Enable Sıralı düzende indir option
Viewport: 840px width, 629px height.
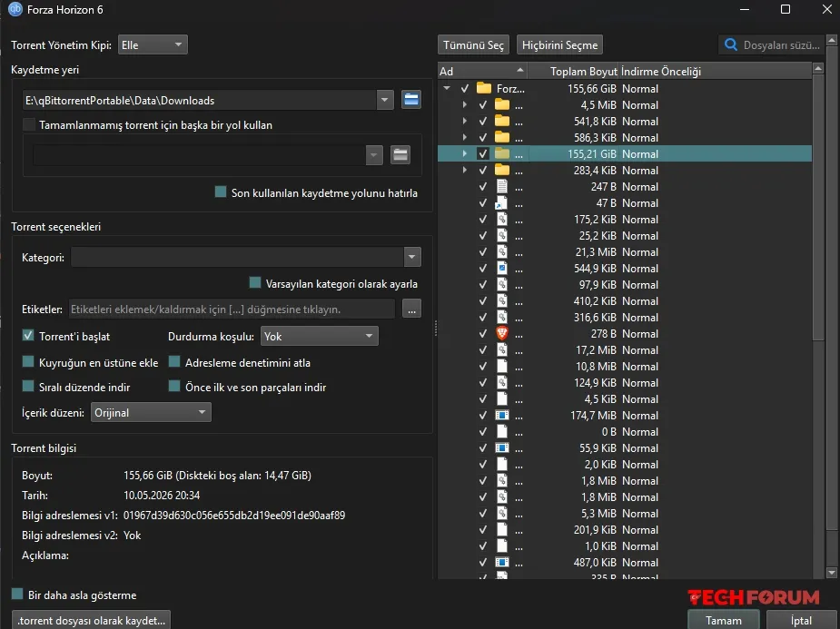(28, 386)
